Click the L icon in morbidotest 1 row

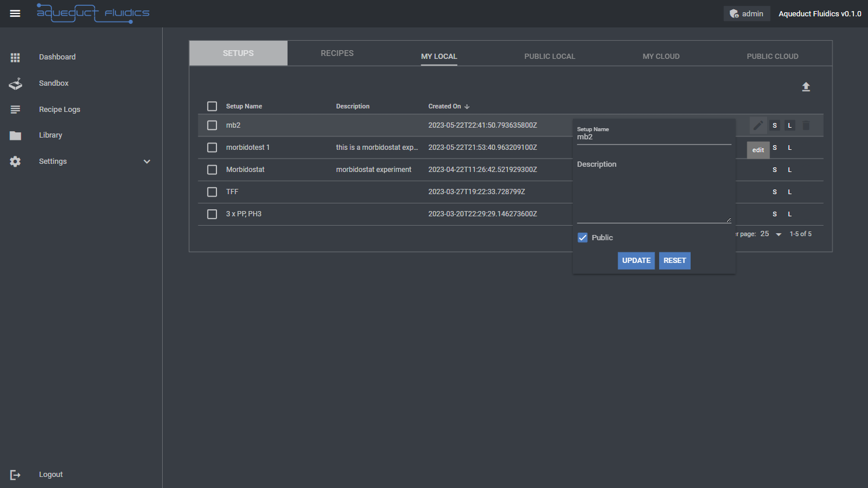[790, 148]
